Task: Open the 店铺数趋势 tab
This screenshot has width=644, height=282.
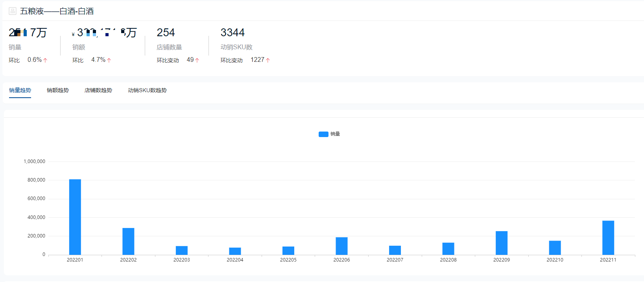Action: pos(98,90)
